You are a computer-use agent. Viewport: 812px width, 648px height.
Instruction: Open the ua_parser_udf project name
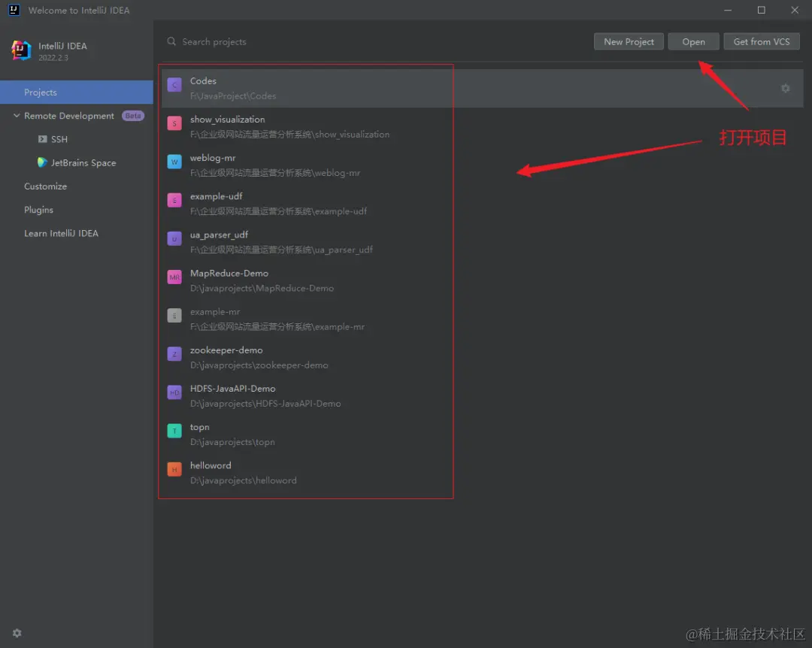(x=219, y=235)
